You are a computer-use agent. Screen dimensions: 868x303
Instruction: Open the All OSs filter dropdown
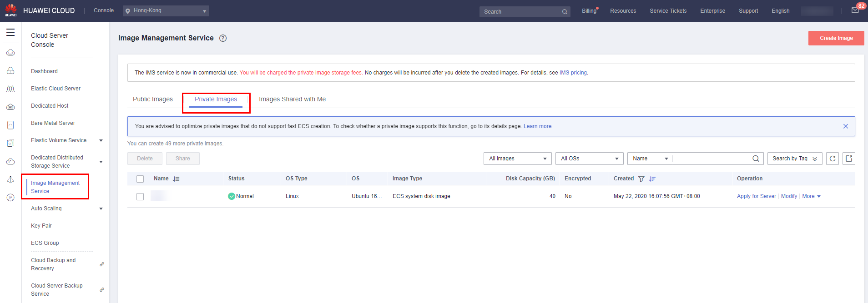[x=590, y=159]
